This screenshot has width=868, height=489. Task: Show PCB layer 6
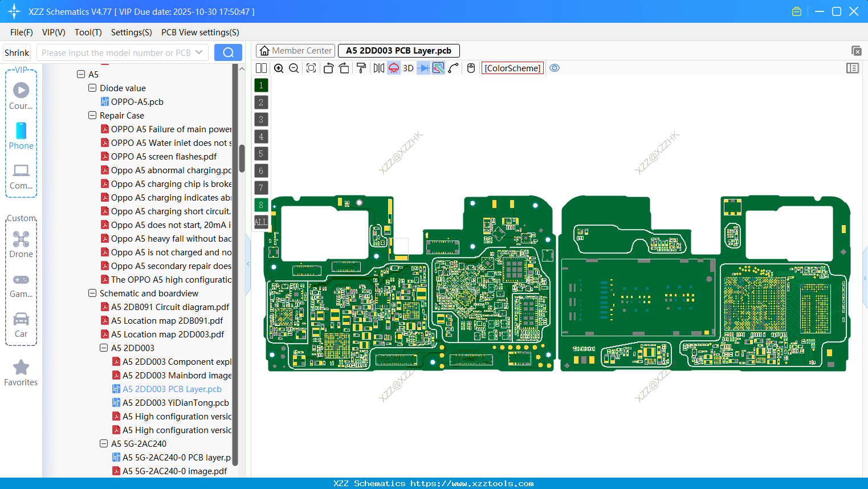(x=261, y=171)
